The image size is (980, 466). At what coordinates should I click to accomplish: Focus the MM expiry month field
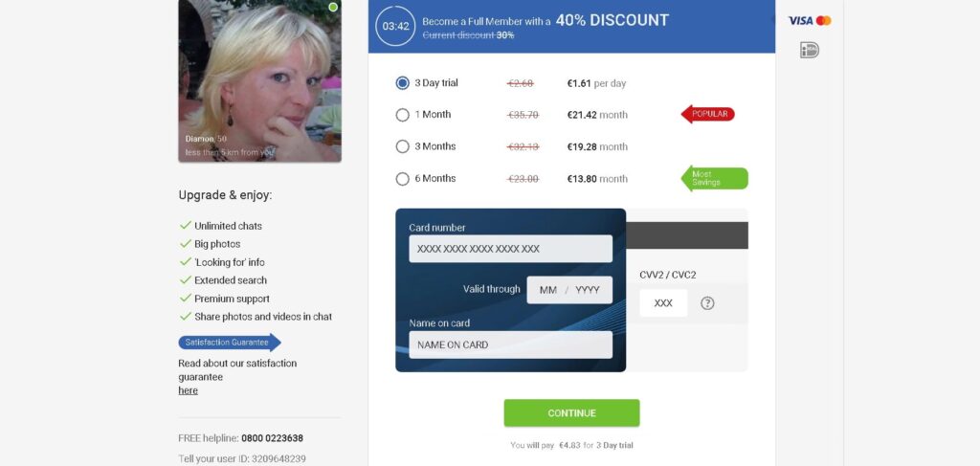coord(548,290)
